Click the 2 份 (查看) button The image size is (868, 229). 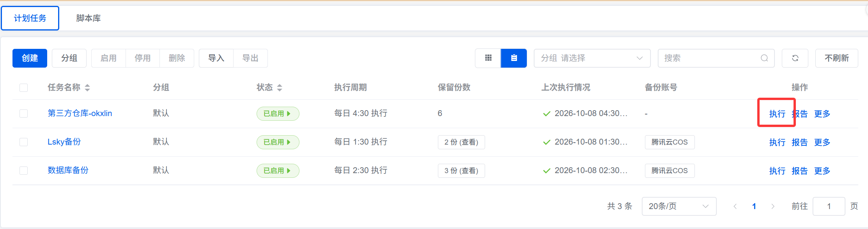pyautogui.click(x=461, y=142)
